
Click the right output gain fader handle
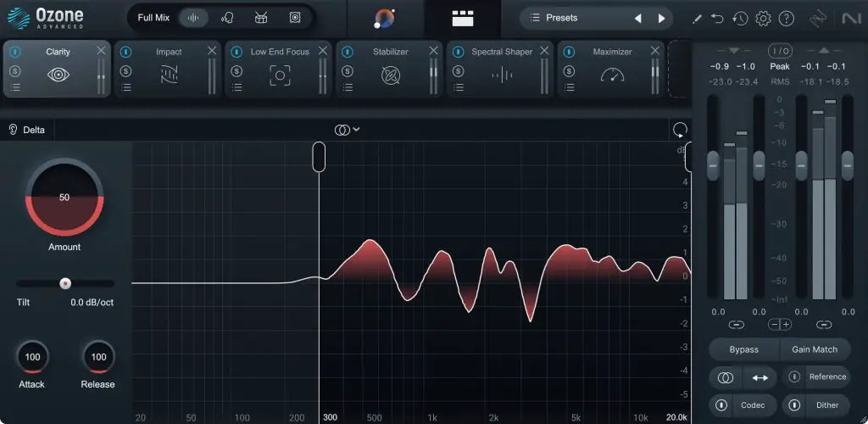coord(848,165)
